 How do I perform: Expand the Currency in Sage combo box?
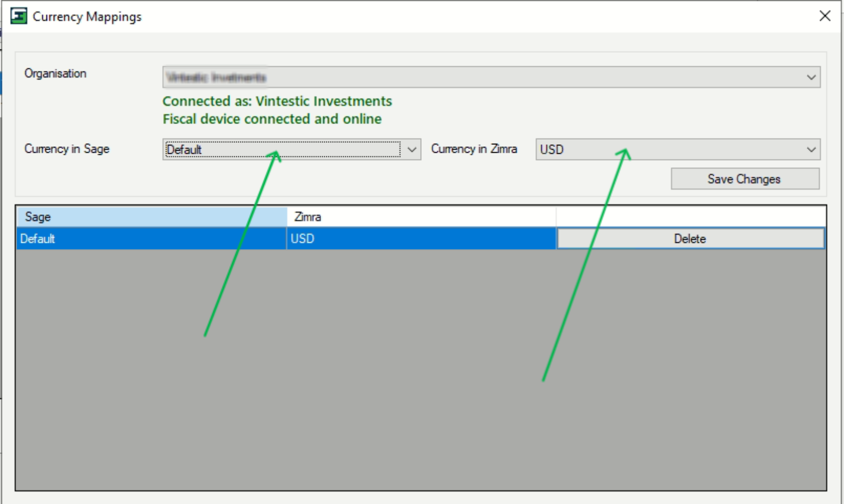[x=291, y=150]
